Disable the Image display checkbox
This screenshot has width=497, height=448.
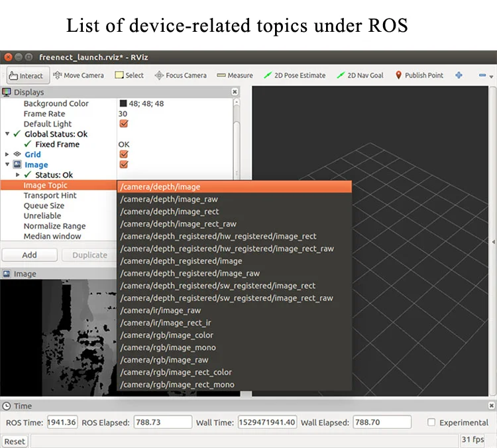tap(124, 164)
